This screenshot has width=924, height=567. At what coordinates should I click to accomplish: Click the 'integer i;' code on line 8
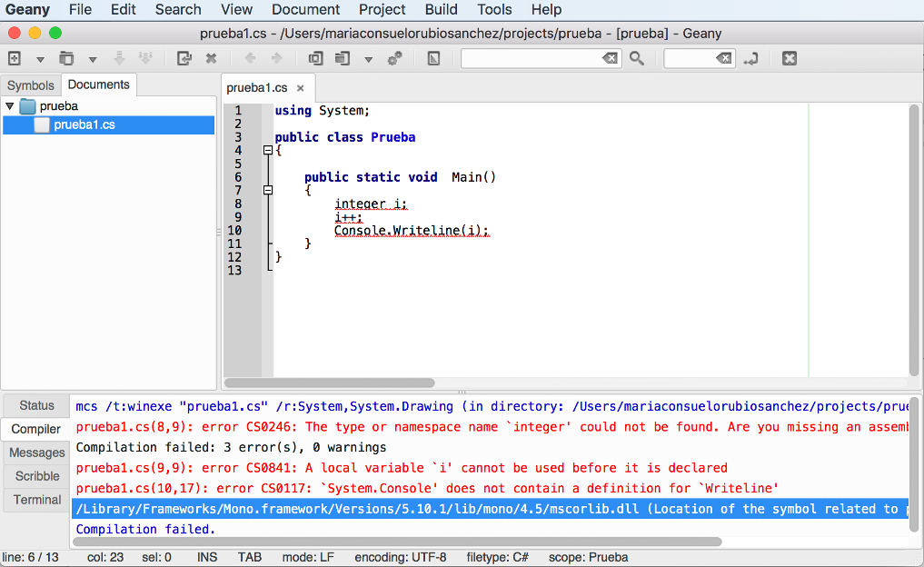pos(371,204)
